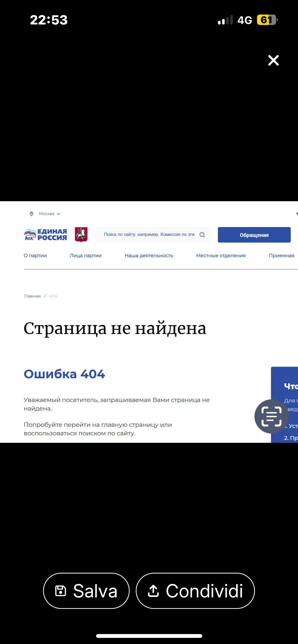The image size is (298, 644).
Task: Focus the Поиск по сайту search field
Action: click(149, 235)
